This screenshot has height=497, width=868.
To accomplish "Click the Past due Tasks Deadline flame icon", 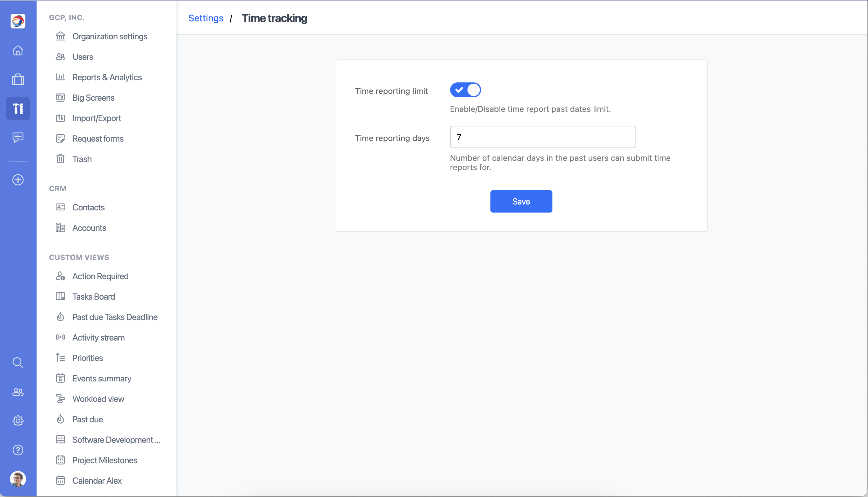I will 60,317.
